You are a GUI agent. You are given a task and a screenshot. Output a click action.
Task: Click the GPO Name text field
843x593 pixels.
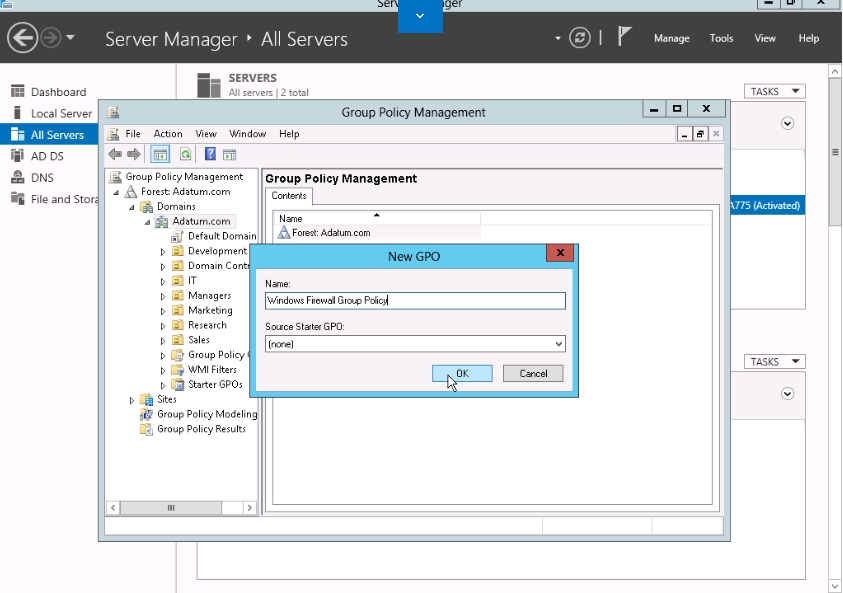point(415,301)
